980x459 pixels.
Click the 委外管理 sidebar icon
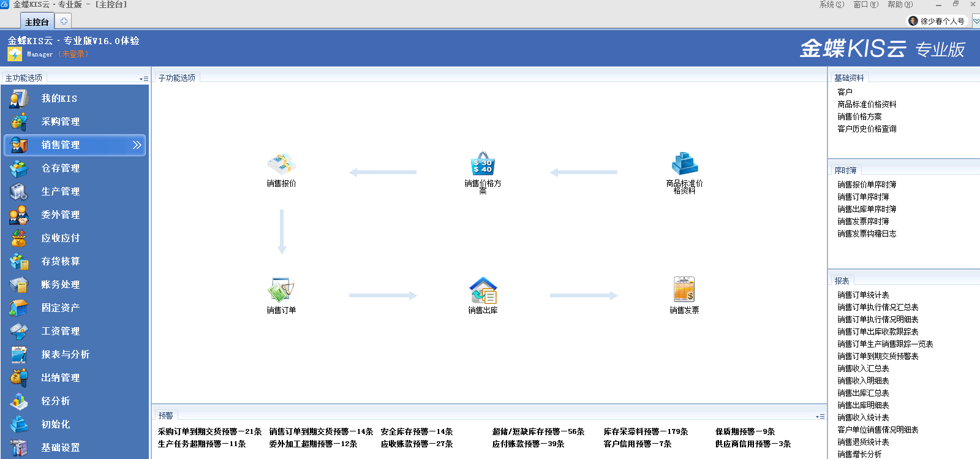tap(19, 214)
